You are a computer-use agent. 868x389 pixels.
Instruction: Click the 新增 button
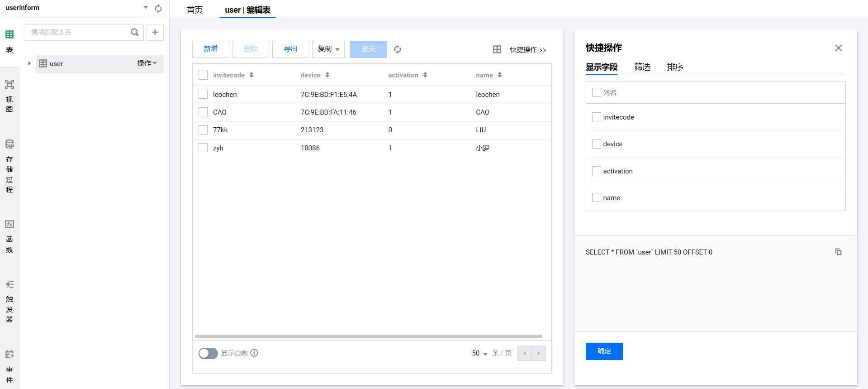pyautogui.click(x=211, y=49)
